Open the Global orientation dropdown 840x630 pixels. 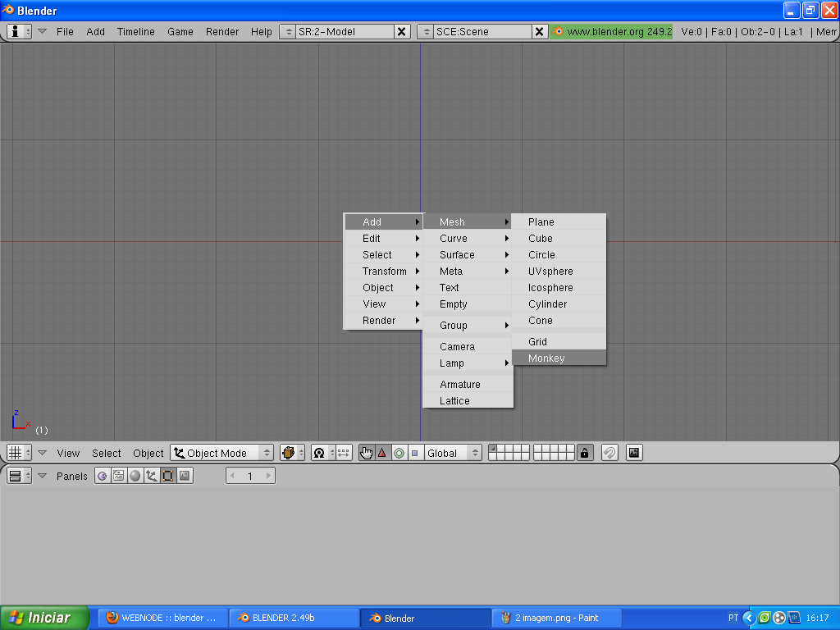tap(453, 453)
